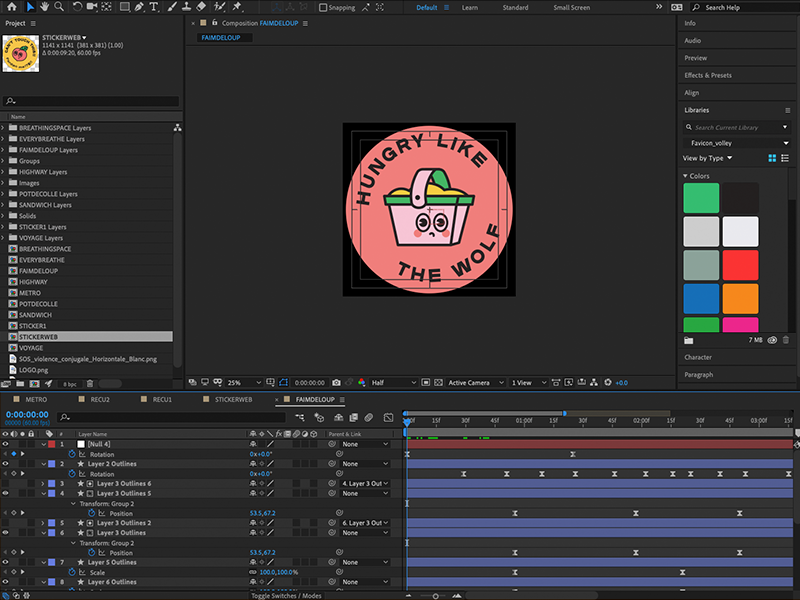Select the Brush tool
This screenshot has height=600, width=800.
point(172,7)
